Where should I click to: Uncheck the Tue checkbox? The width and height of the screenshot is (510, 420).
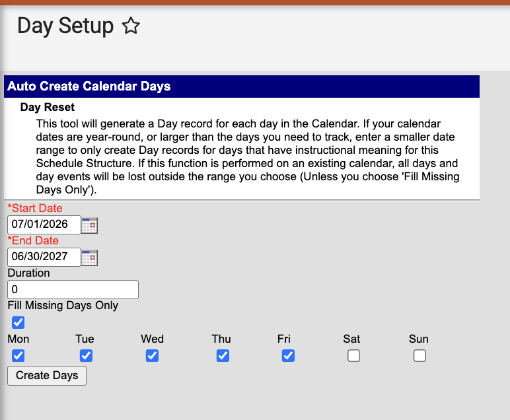click(86, 356)
